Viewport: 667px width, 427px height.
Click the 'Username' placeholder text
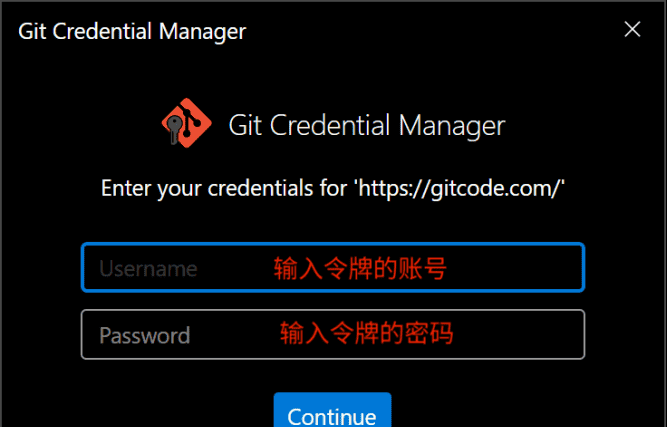click(x=148, y=268)
